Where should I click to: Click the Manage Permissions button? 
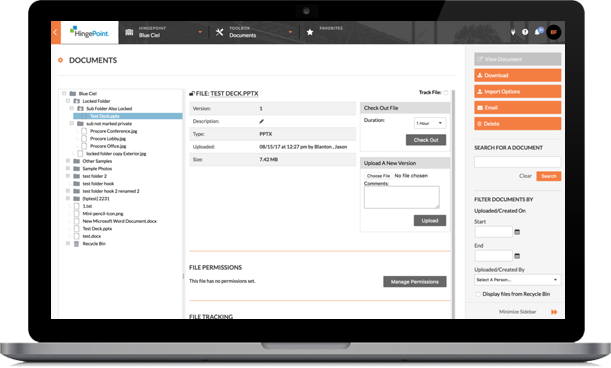click(x=415, y=282)
